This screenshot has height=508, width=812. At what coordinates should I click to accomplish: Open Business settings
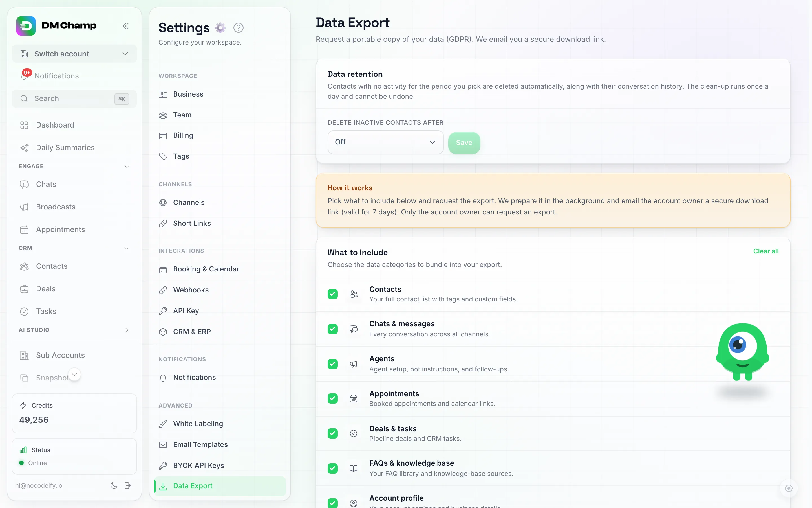[220, 94]
